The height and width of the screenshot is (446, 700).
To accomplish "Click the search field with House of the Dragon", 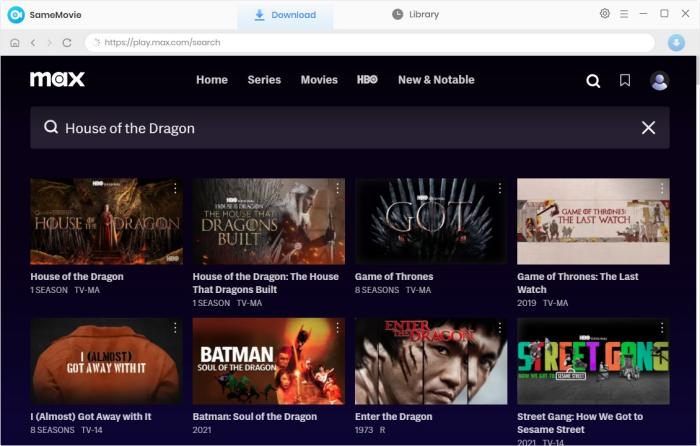I will (x=340, y=128).
